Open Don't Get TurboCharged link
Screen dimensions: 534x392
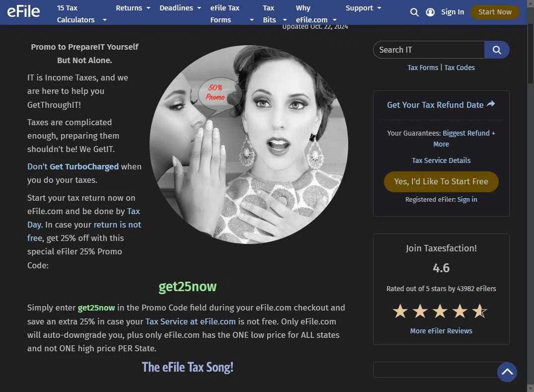click(73, 166)
